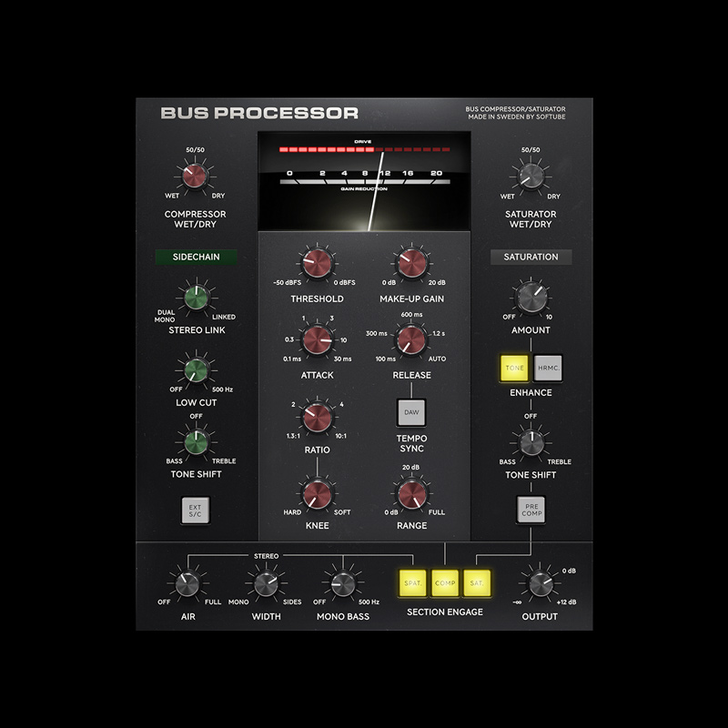Viewport: 728px width, 728px height.
Task: Click the Stereo Link green knob
Action: pos(195,297)
